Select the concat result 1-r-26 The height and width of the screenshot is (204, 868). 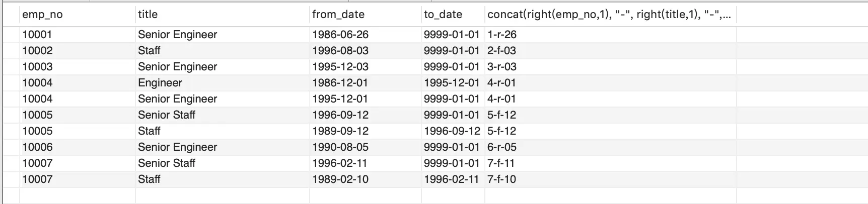point(502,35)
